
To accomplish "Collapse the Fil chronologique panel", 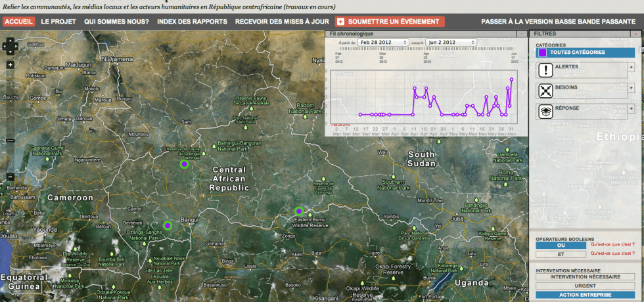I will tap(522, 33).
